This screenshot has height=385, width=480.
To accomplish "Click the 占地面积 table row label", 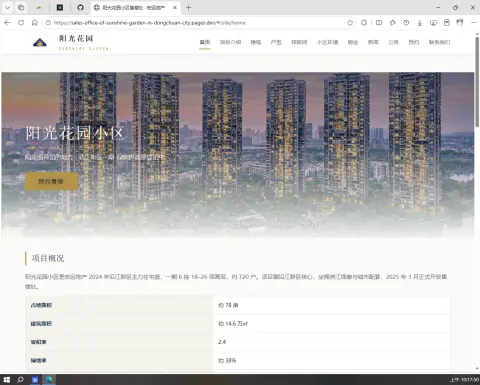I will click(x=41, y=305).
